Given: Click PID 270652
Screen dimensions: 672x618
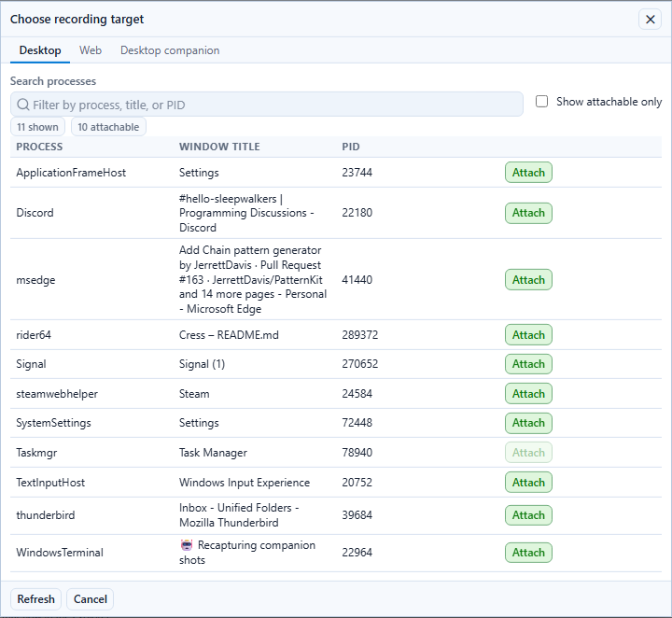Looking at the screenshot, I should click(360, 364).
